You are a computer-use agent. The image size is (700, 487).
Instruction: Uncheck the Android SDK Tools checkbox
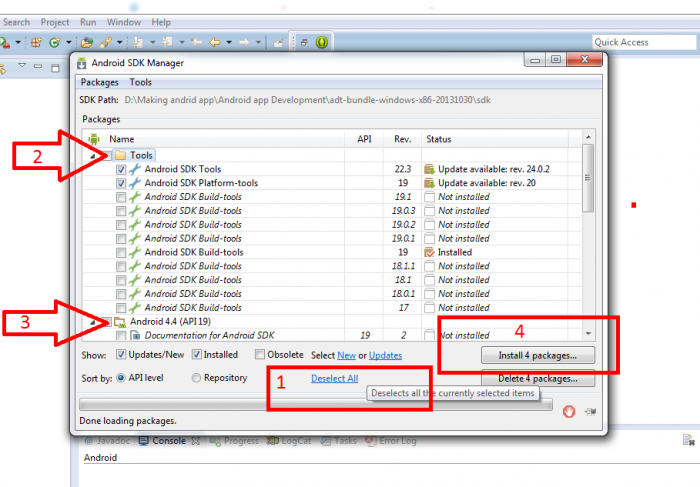(x=121, y=170)
